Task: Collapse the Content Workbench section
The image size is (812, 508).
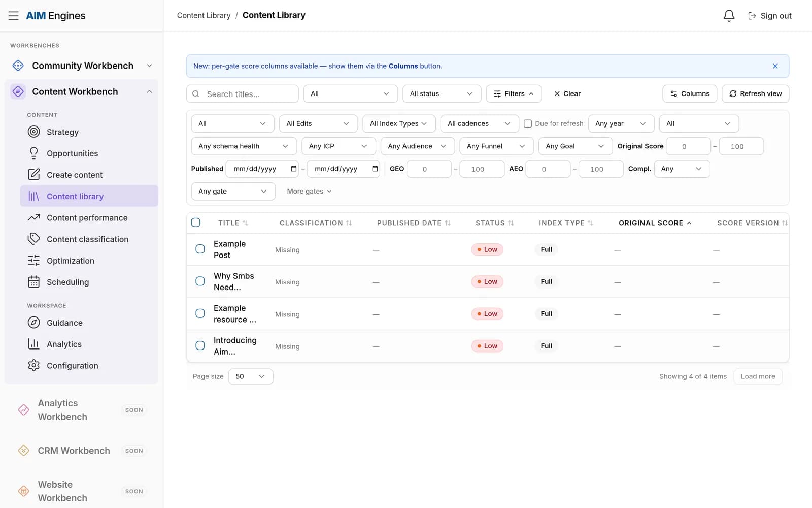Action: click(149, 91)
